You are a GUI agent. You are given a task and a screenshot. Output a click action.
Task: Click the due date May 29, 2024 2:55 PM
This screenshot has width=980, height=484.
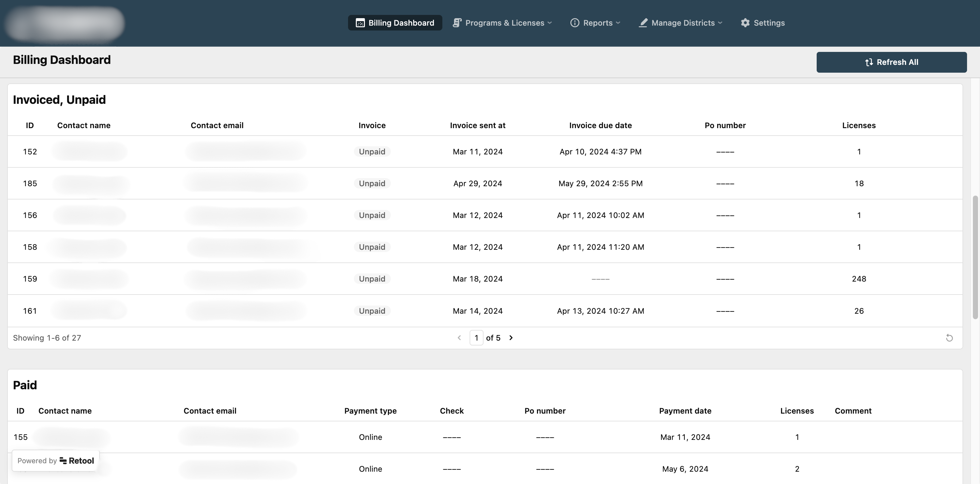click(600, 184)
